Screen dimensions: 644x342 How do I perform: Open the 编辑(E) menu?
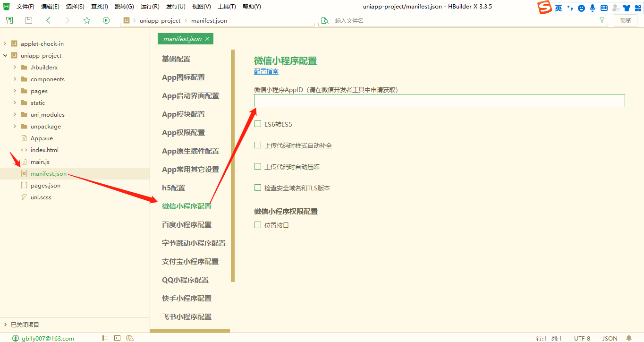[x=50, y=7]
